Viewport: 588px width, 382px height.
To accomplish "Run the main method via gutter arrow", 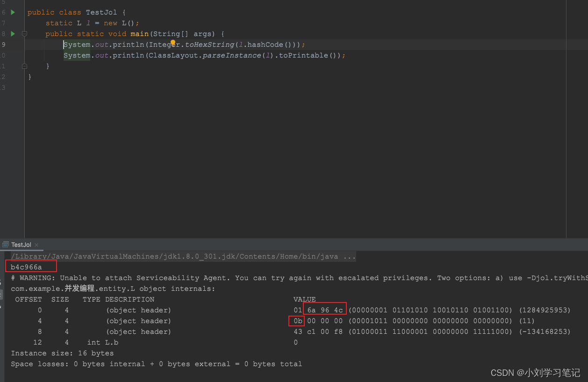I will pyautogui.click(x=13, y=34).
